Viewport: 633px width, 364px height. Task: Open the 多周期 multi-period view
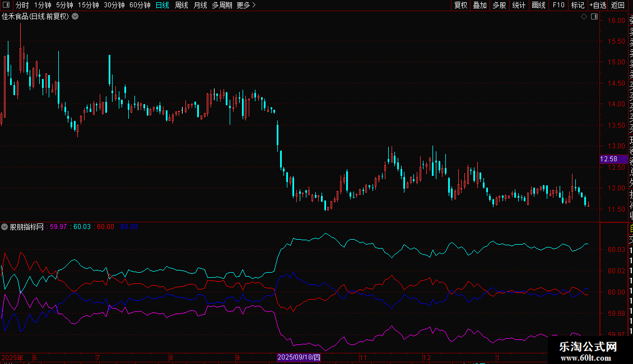click(222, 5)
